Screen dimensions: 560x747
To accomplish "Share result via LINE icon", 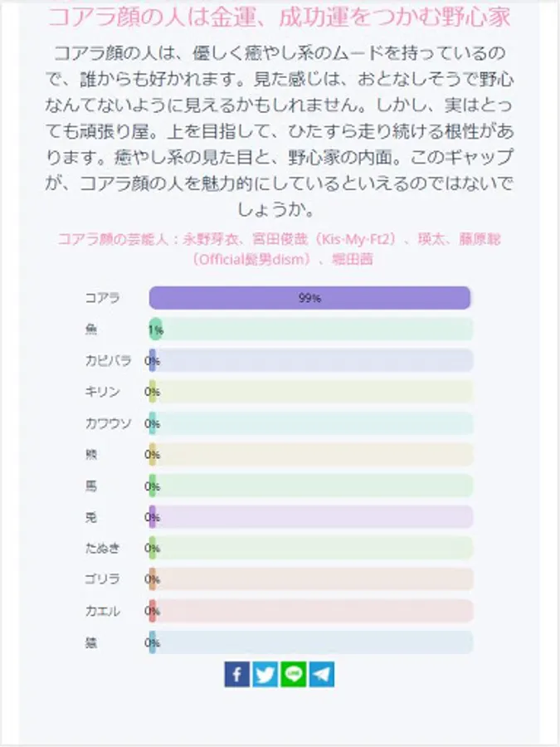I will tap(293, 674).
